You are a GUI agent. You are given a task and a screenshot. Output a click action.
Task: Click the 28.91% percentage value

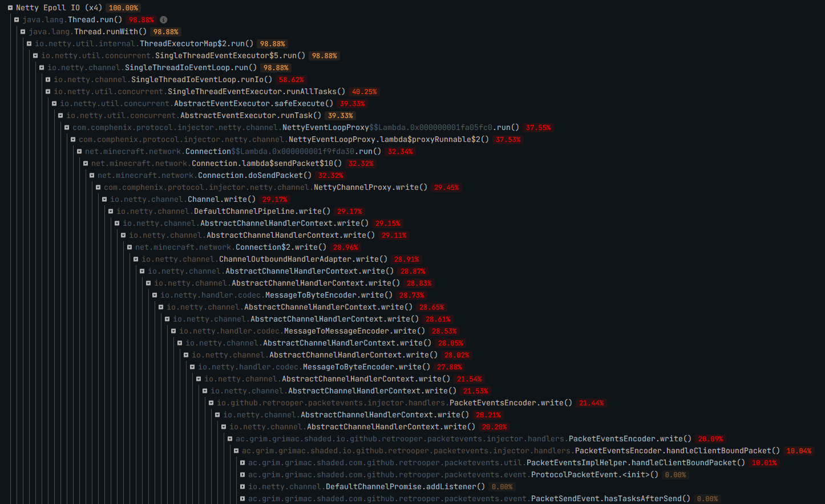[407, 259]
